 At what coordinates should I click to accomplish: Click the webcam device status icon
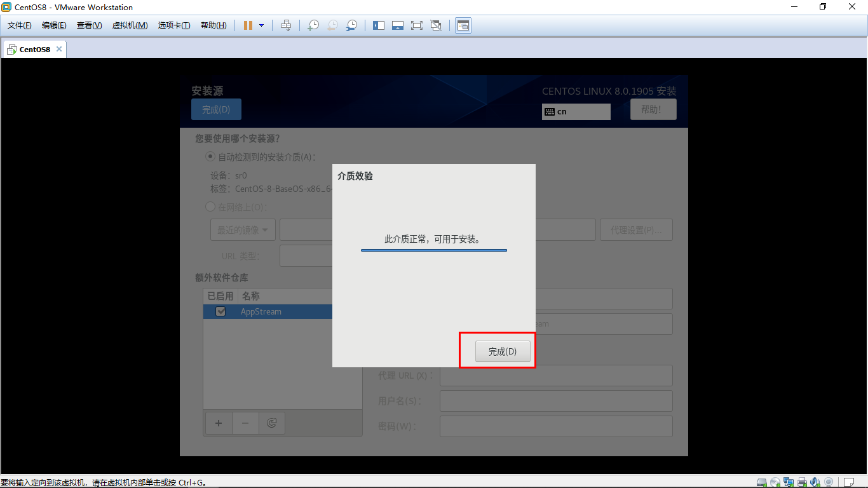828,482
